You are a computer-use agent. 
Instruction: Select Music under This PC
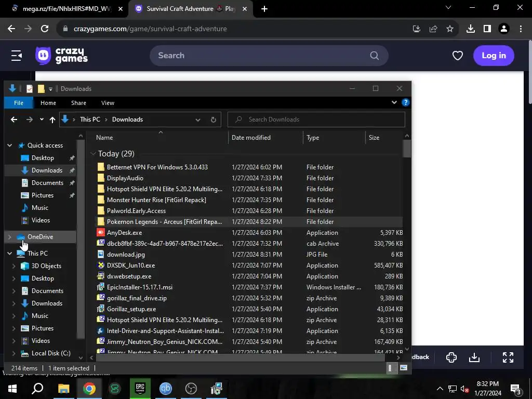click(x=39, y=316)
